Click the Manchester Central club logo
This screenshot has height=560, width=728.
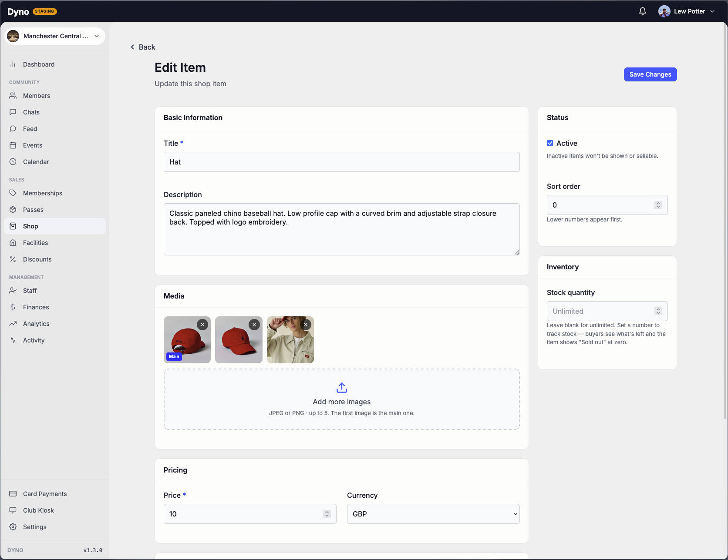coord(13,36)
